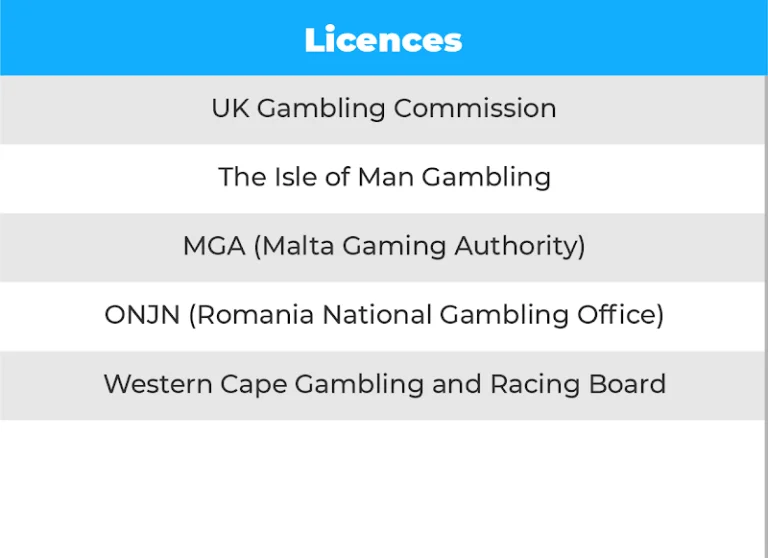Click the ONJN acronym text
Screen dimensions: 768x558
click(x=142, y=315)
